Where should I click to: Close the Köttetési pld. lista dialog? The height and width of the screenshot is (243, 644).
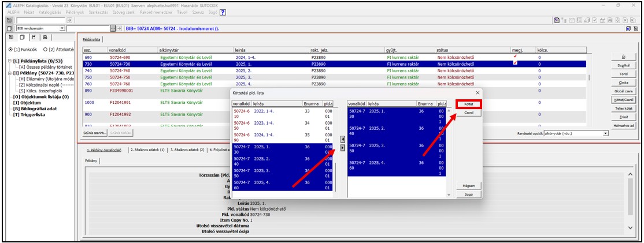tap(477, 93)
